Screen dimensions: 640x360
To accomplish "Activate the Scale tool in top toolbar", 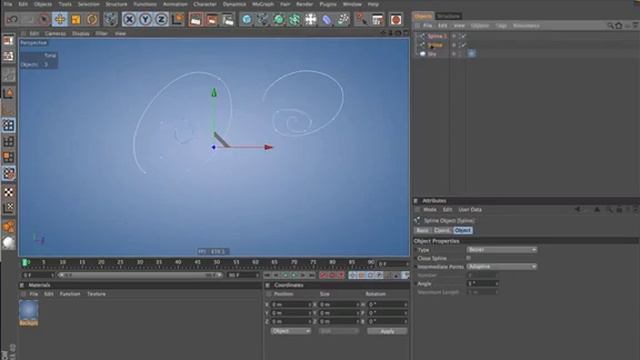I will (x=76, y=19).
